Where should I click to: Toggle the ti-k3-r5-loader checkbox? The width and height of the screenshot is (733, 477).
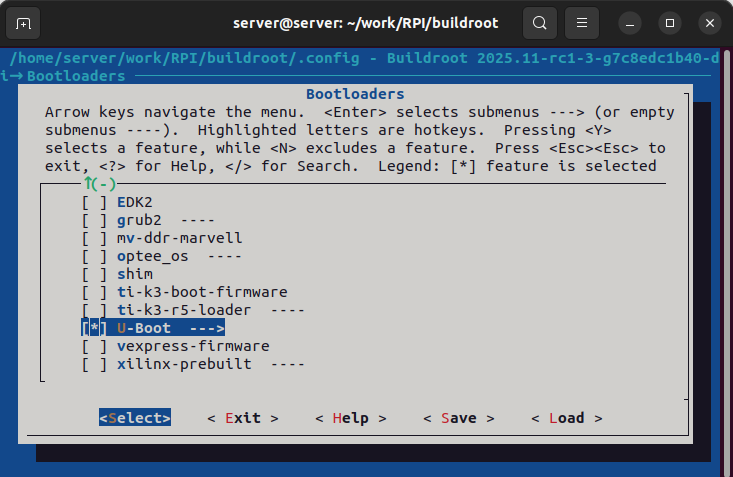[x=94, y=310]
